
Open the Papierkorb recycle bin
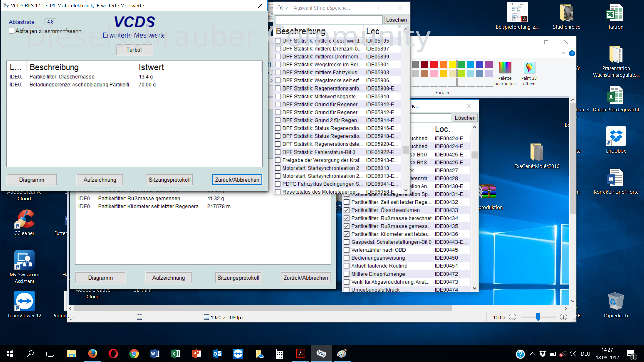click(x=616, y=305)
